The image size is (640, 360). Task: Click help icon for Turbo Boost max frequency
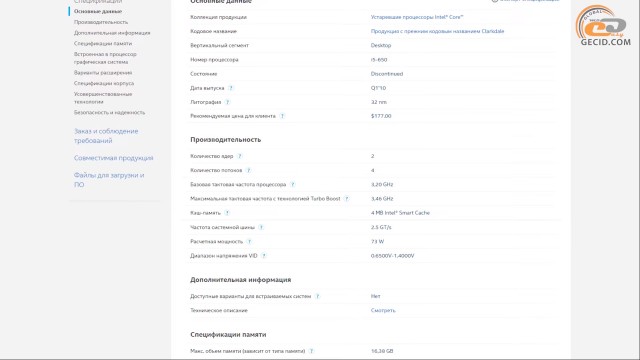pyautogui.click(x=347, y=199)
